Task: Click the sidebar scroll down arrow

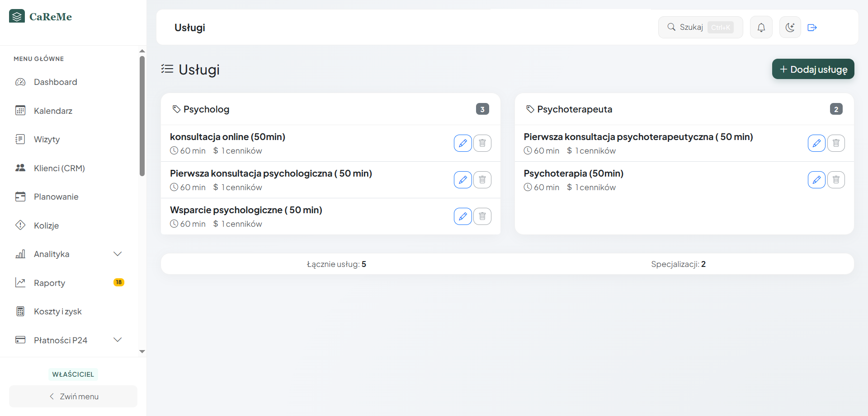Action: click(142, 351)
